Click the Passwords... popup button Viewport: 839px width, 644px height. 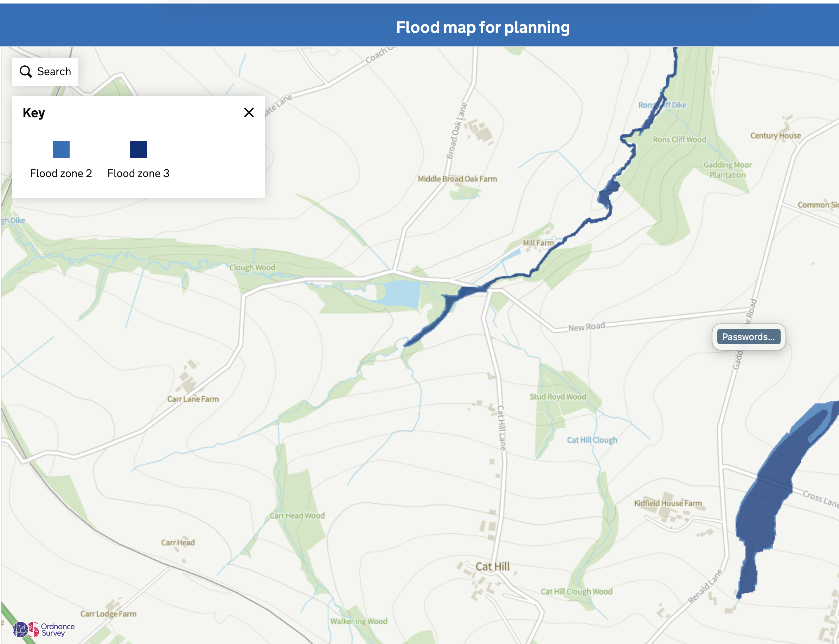pyautogui.click(x=748, y=337)
